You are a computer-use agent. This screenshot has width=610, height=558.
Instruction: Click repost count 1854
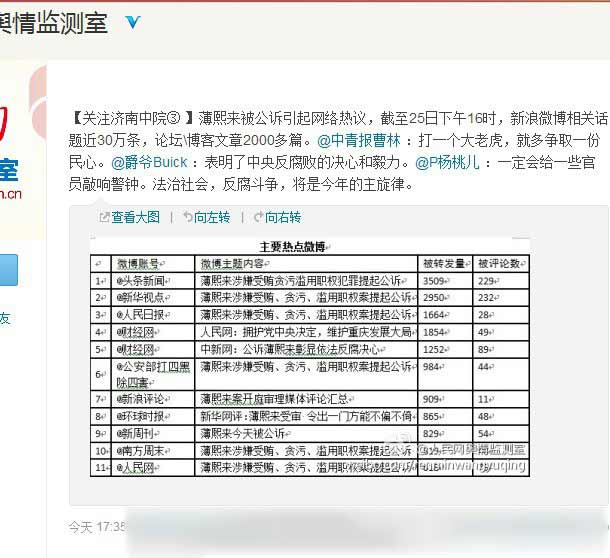[x=434, y=332]
